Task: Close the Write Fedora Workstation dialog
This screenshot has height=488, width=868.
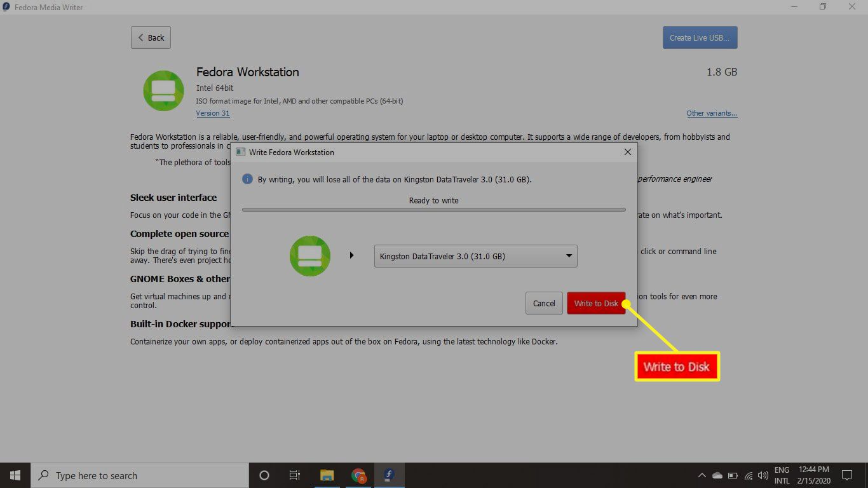Action: 627,152
